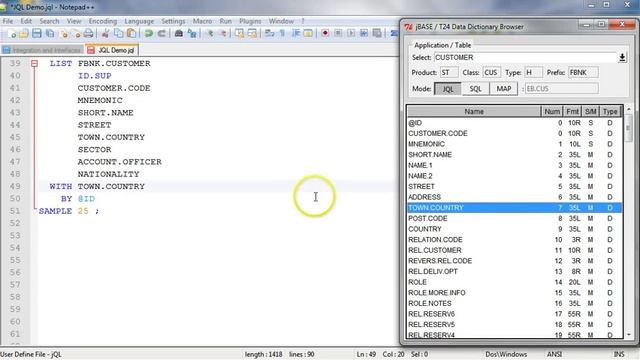Click the Save Recorded Macro icon
640x360 pixels.
pos(377,33)
